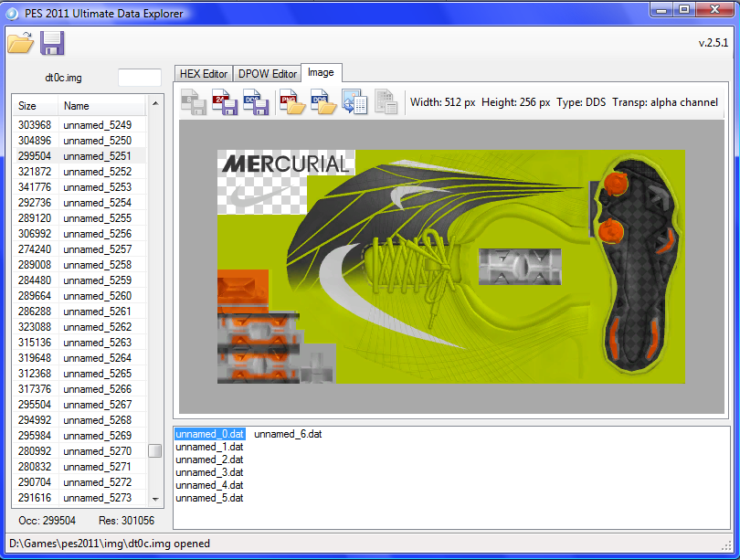This screenshot has height=560, width=740.
Task: Select row unnamed_5263
Action: pyautogui.click(x=79, y=343)
